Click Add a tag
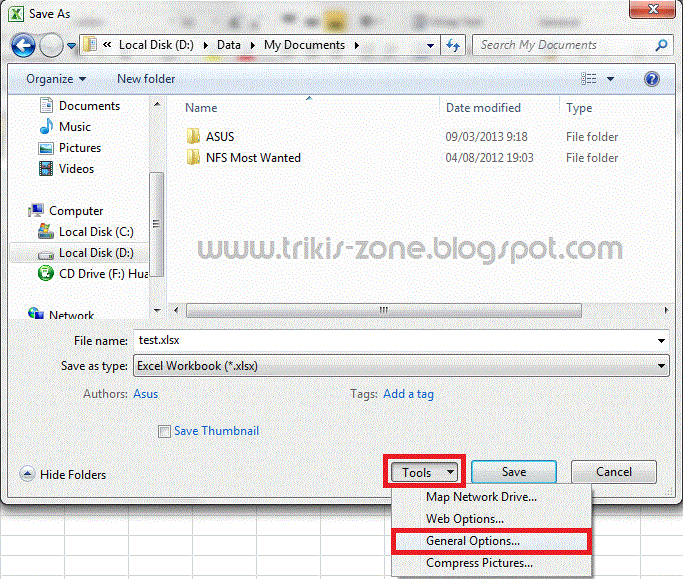683x579 pixels. click(408, 394)
